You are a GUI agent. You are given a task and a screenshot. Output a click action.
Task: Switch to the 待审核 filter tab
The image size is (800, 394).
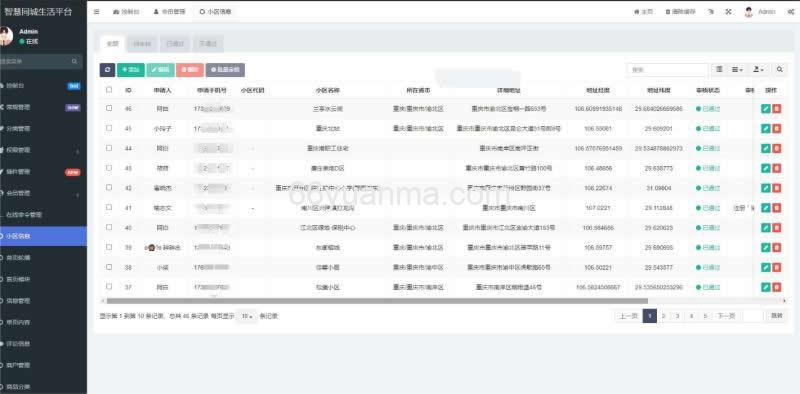point(142,44)
